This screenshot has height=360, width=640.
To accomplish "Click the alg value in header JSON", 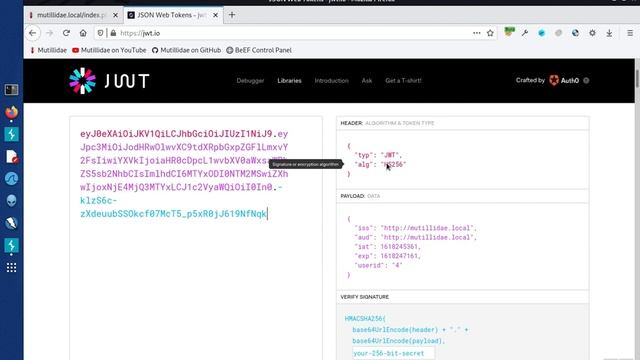I will click(x=394, y=164).
